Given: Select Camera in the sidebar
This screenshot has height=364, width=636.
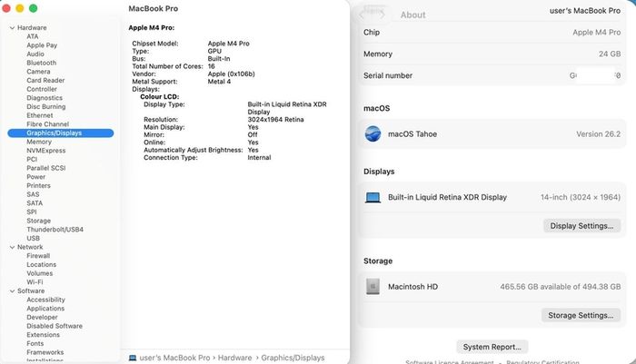Looking at the screenshot, I should coord(38,72).
